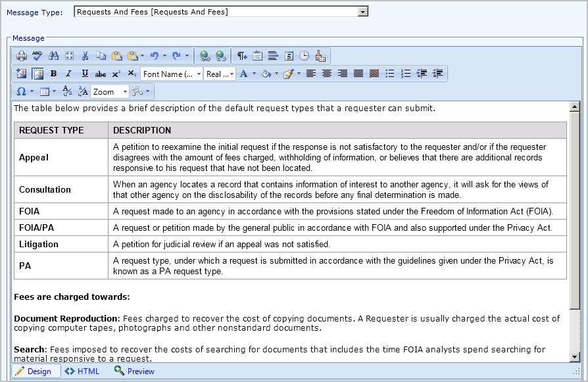Expand the paste options dropdown arrow
The width and height of the screenshot is (588, 382).
tap(142, 56)
